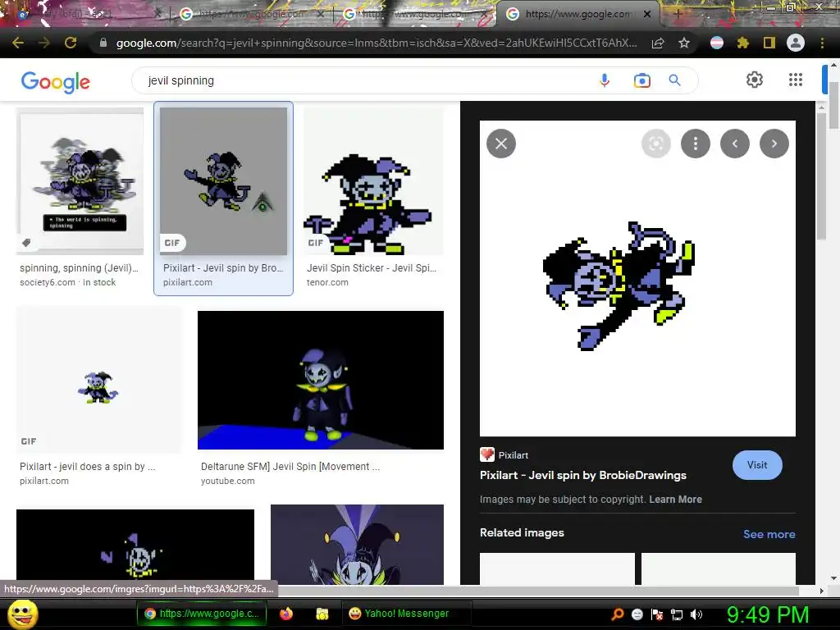The width and height of the screenshot is (840, 630).
Task: Open preview panel three-dot options
Action: tap(696, 144)
